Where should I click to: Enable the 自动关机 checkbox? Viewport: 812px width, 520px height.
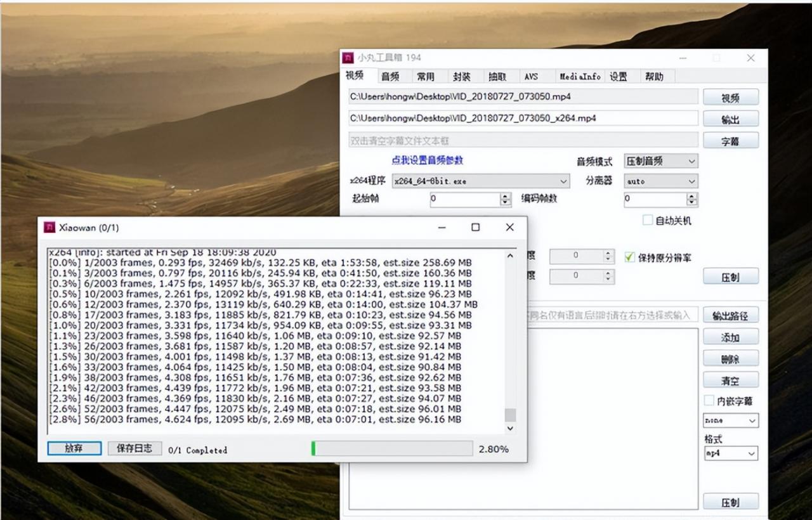coord(647,220)
